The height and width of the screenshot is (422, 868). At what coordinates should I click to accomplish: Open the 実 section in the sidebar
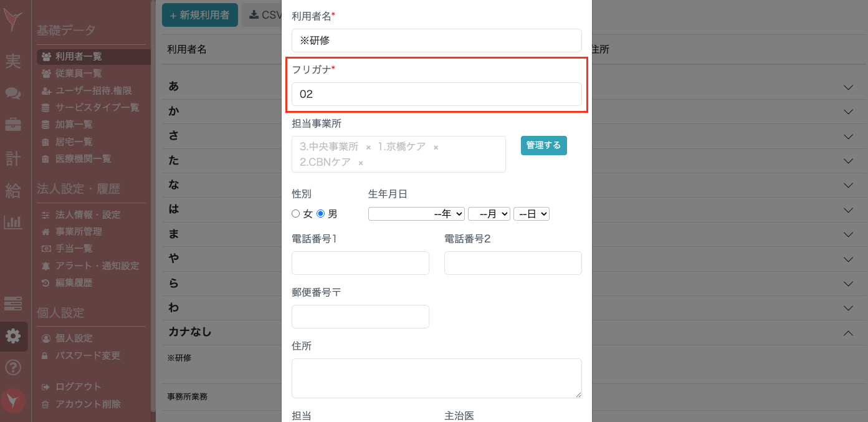[14, 60]
